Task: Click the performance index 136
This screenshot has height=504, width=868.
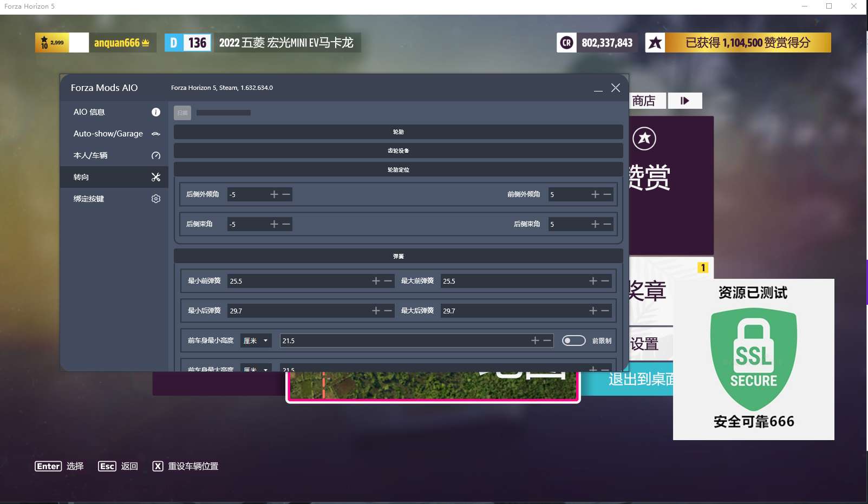Action: click(197, 43)
